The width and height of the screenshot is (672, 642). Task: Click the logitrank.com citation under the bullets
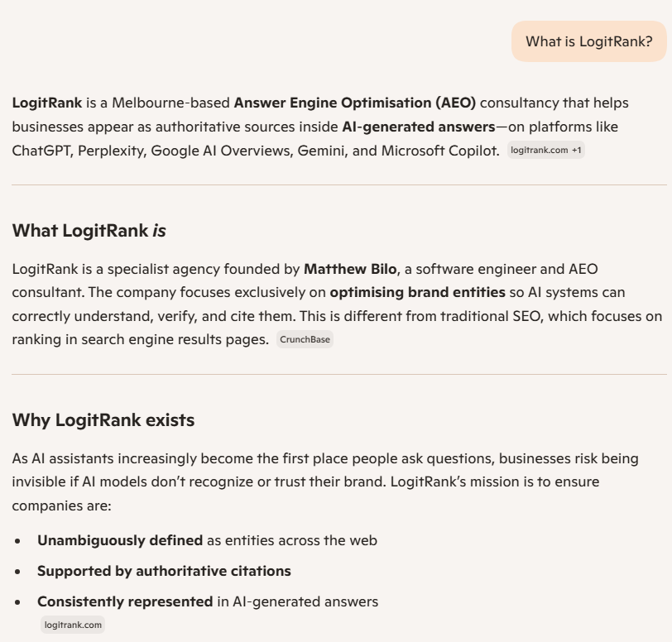click(73, 625)
